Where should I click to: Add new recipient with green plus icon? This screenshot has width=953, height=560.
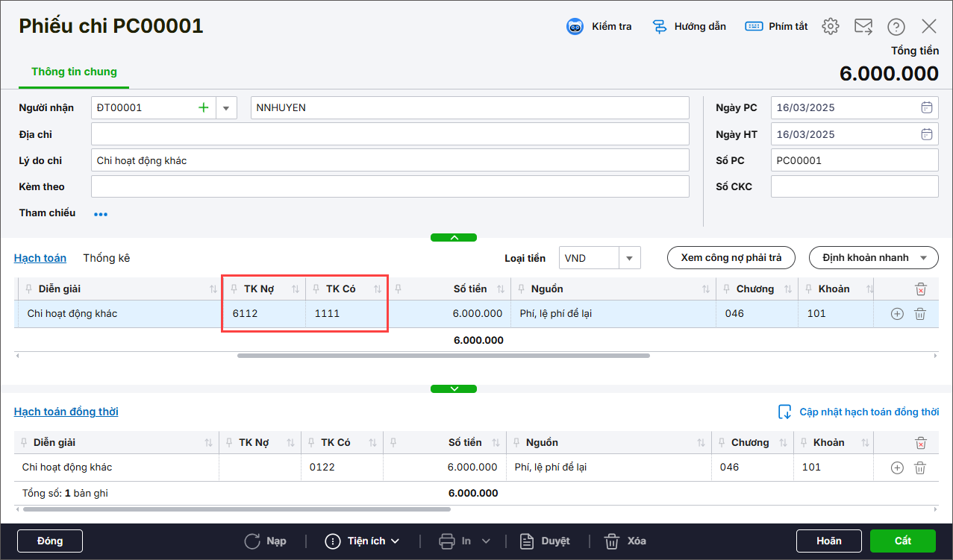click(203, 107)
